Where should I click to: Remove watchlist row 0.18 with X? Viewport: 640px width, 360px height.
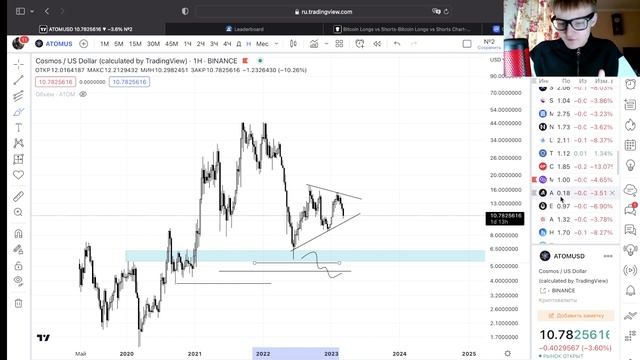pyautogui.click(x=612, y=193)
